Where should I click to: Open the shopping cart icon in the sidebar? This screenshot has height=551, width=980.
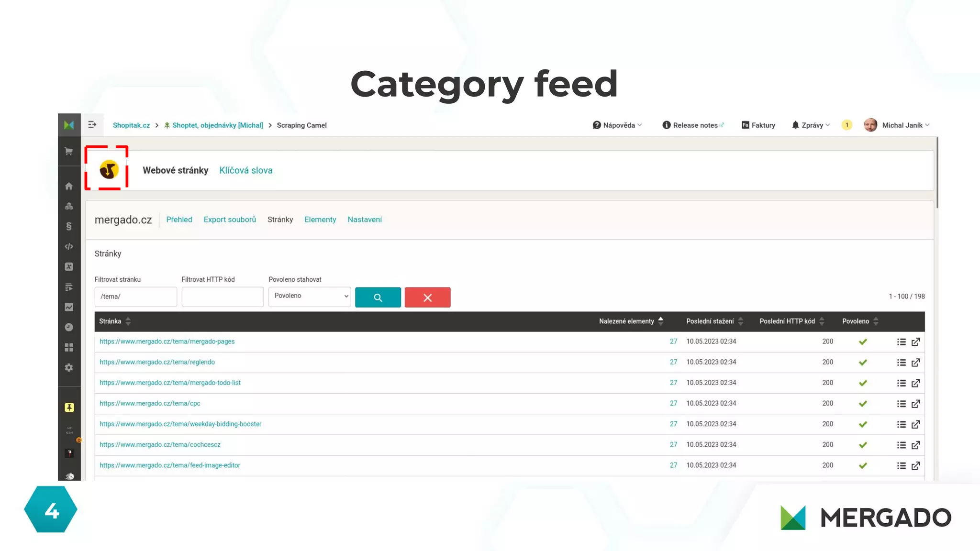point(69,151)
